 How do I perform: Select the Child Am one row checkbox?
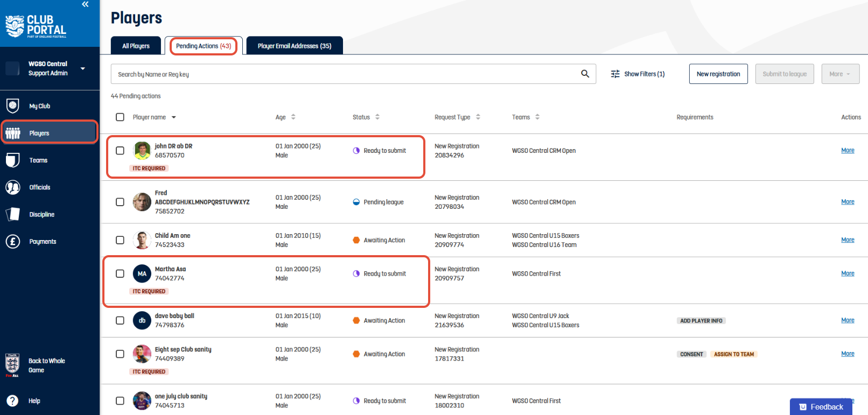point(120,240)
